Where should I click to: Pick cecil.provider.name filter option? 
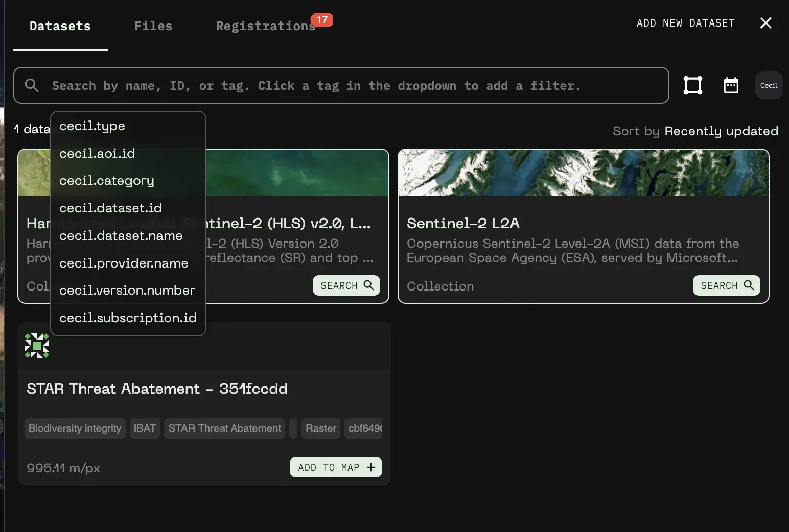124,263
